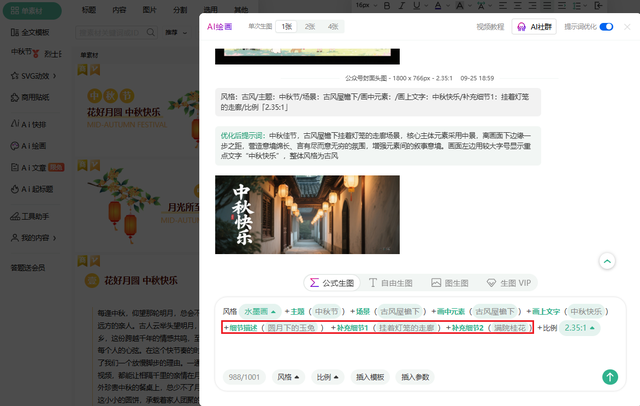Click the letter spacing A icon
The image size is (640, 406).
coord(481,6)
